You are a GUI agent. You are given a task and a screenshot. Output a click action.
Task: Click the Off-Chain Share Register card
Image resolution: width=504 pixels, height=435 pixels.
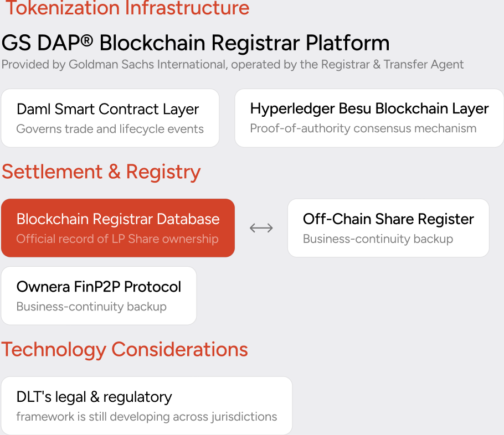(388, 228)
